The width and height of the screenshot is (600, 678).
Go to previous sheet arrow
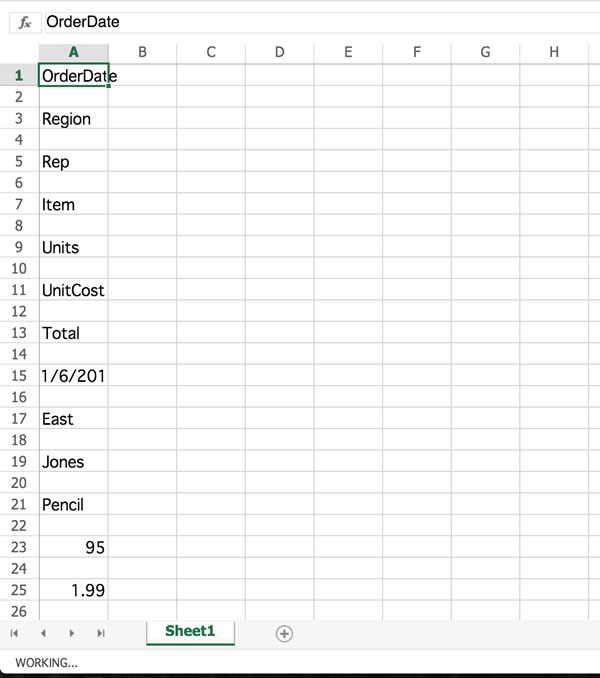click(43, 633)
